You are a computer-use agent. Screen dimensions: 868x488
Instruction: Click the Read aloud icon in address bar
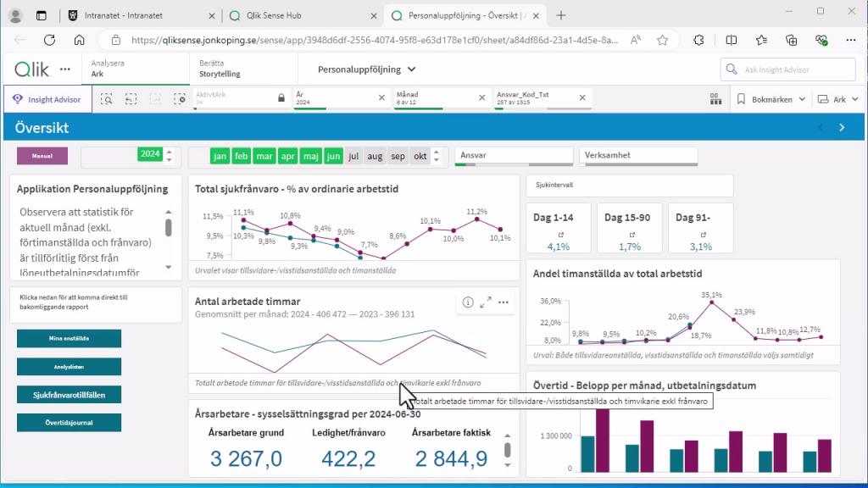(x=636, y=40)
